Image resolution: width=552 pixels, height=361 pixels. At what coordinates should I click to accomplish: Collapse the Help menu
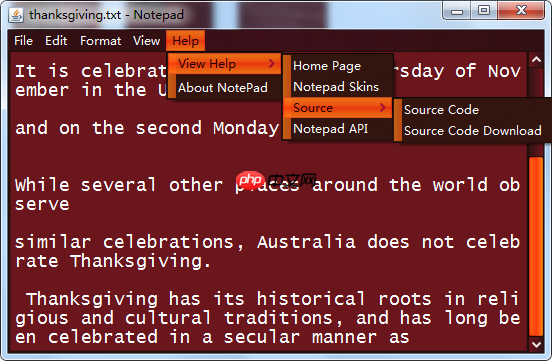click(186, 41)
